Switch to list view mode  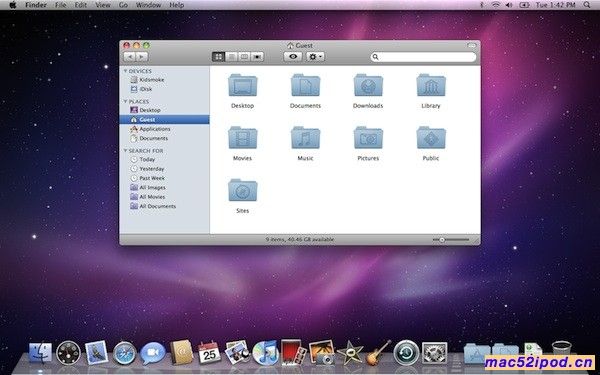click(231, 57)
